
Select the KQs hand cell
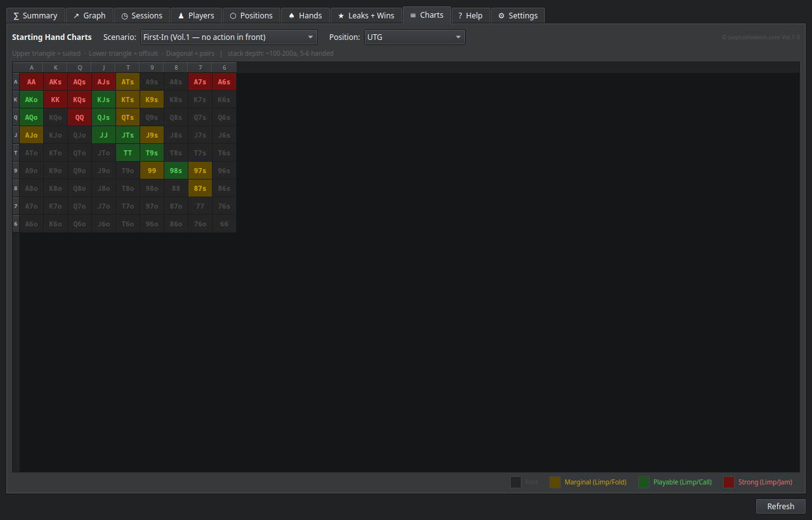(80, 100)
